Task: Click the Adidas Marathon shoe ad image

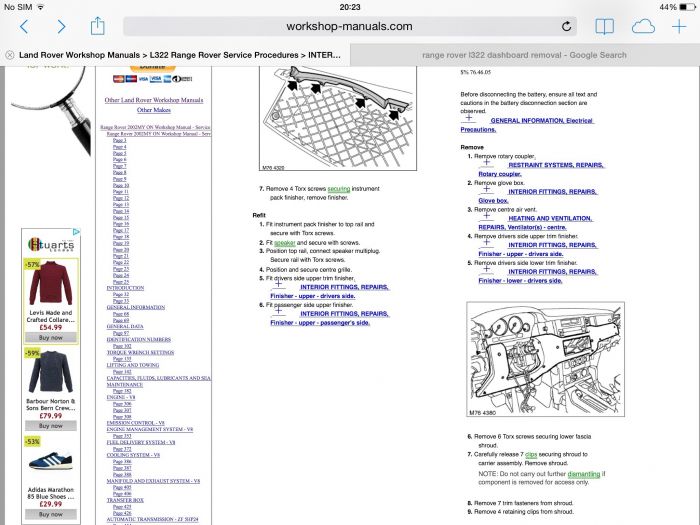Action: pos(51,460)
